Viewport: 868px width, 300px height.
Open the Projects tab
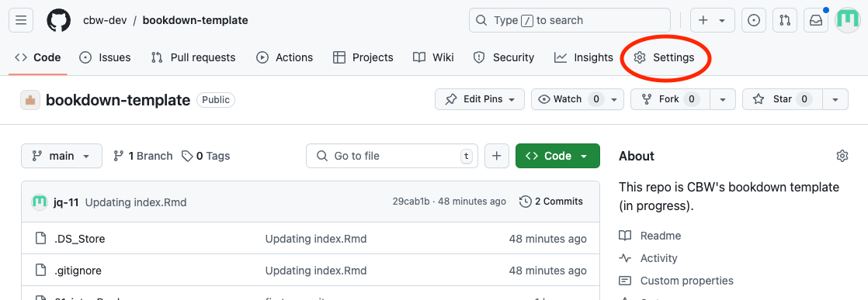(x=363, y=57)
